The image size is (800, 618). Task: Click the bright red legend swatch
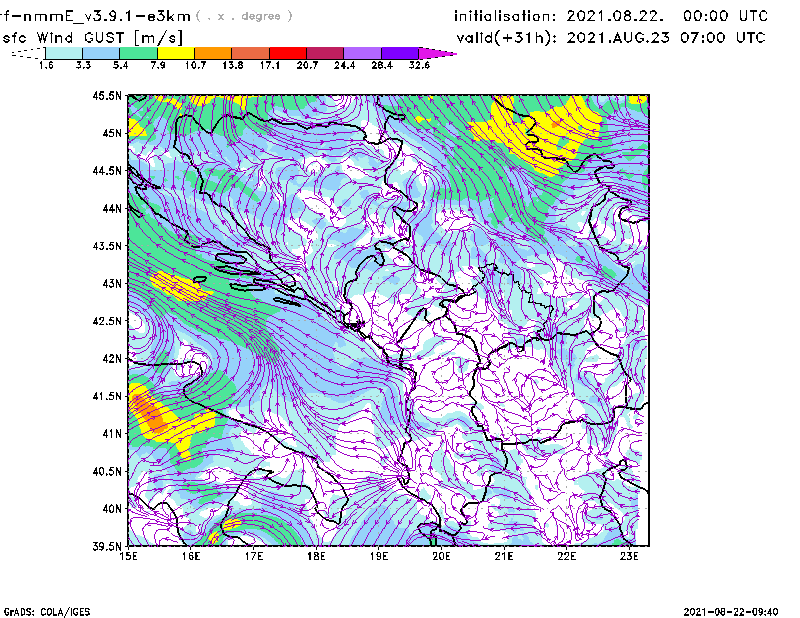(287, 52)
